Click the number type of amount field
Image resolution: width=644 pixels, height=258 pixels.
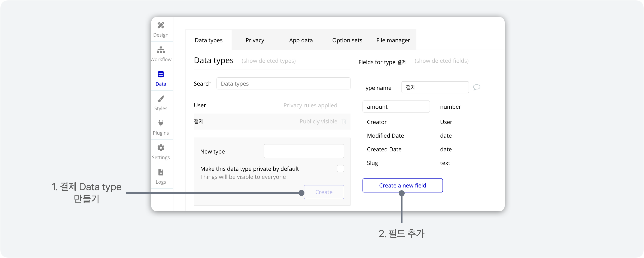tap(450, 106)
